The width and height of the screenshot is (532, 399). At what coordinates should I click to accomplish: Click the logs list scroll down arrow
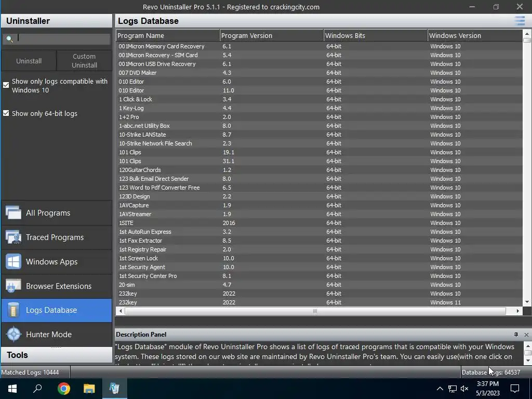click(527, 302)
